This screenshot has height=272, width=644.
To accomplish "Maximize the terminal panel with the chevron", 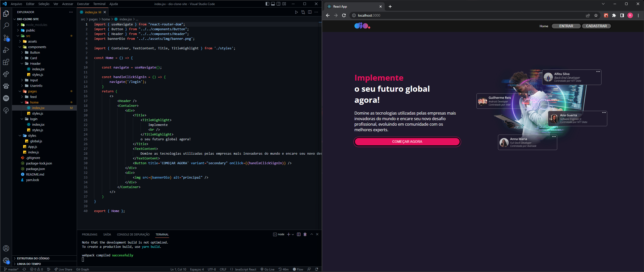I will pos(311,234).
